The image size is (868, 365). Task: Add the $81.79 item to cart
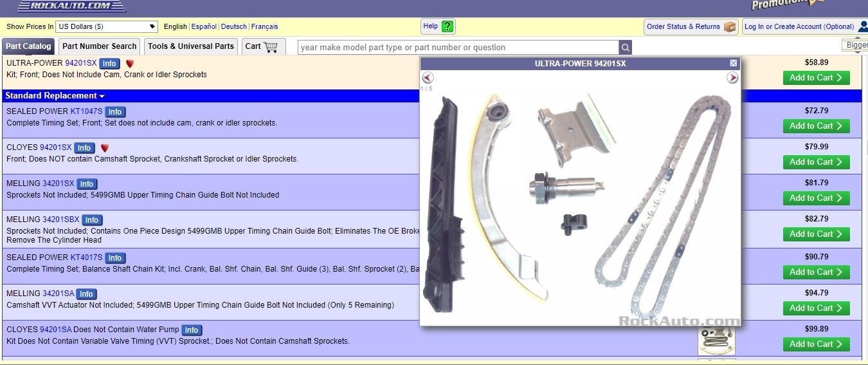pyautogui.click(x=817, y=198)
